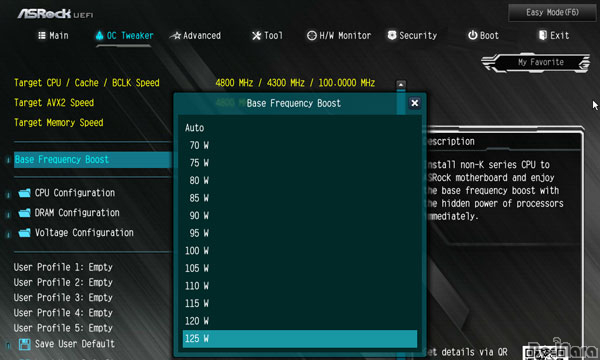This screenshot has height=360, width=600.
Task: Select the 80 W option
Action: click(x=300, y=181)
